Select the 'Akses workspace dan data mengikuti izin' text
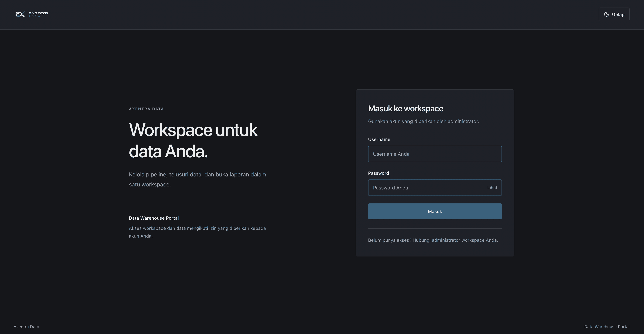 pos(197,232)
